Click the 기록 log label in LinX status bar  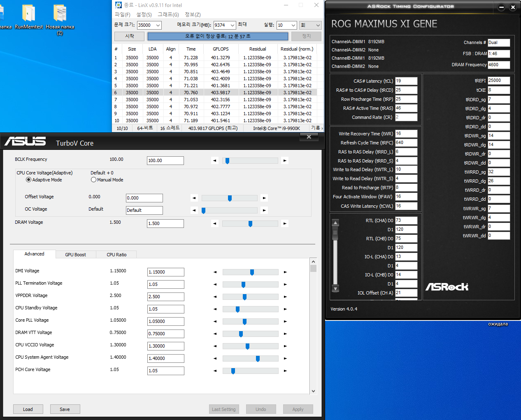tap(316, 128)
